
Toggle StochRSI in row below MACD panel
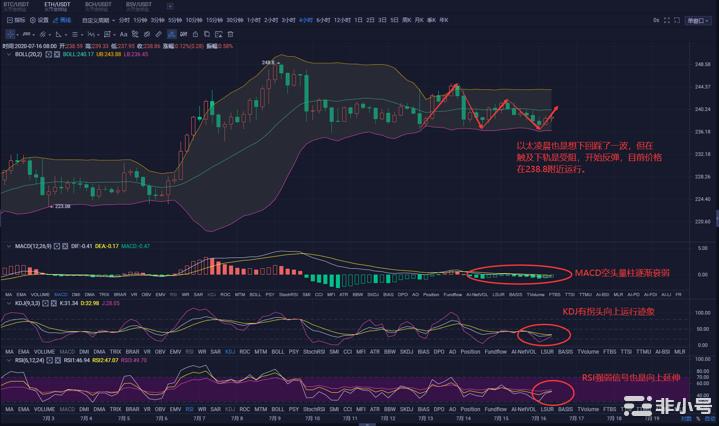tap(288, 294)
